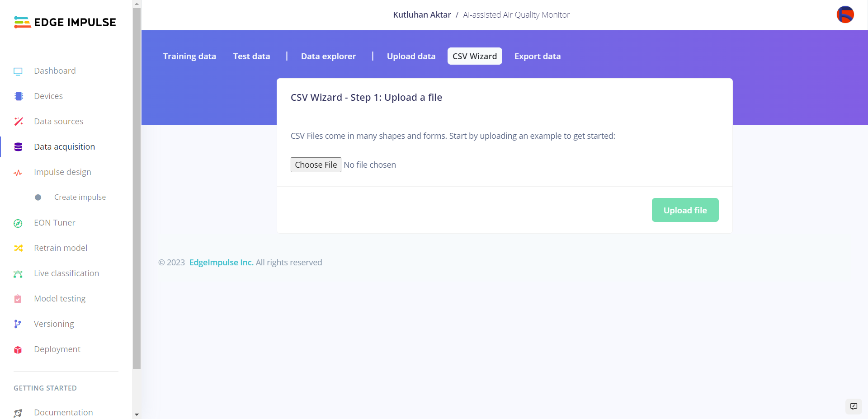Click the 'CSV Wizard - Step 1: Upload a file' heading
Image resolution: width=868 pixels, height=419 pixels.
click(x=367, y=98)
